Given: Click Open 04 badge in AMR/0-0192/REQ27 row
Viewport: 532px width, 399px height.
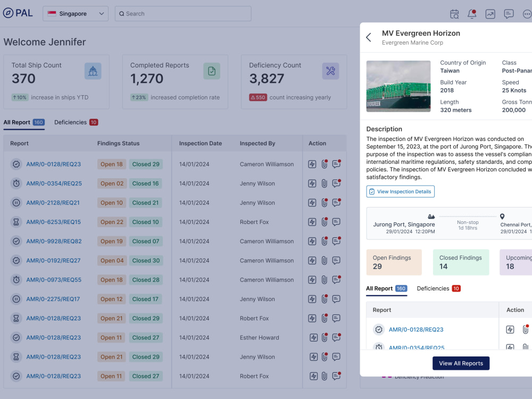Looking at the screenshot, I should (112, 261).
